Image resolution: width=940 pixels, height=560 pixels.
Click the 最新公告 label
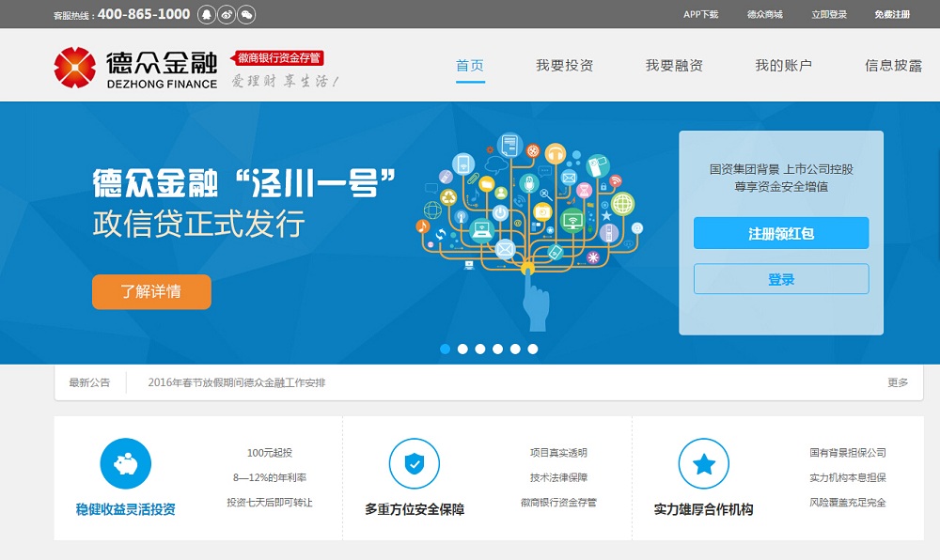(89, 382)
